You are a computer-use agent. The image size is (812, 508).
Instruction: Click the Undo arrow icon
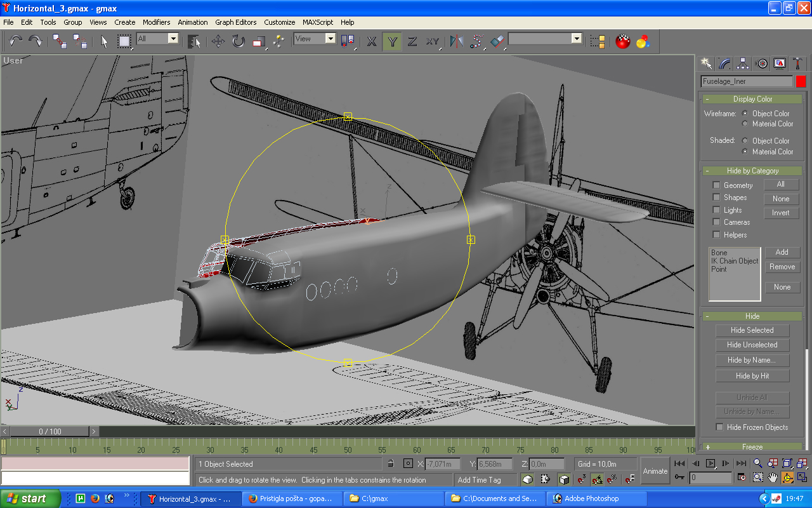(x=15, y=41)
